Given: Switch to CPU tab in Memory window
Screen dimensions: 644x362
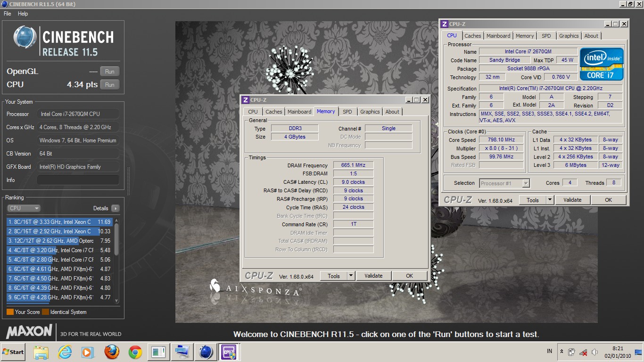Looking at the screenshot, I should coord(253,112).
